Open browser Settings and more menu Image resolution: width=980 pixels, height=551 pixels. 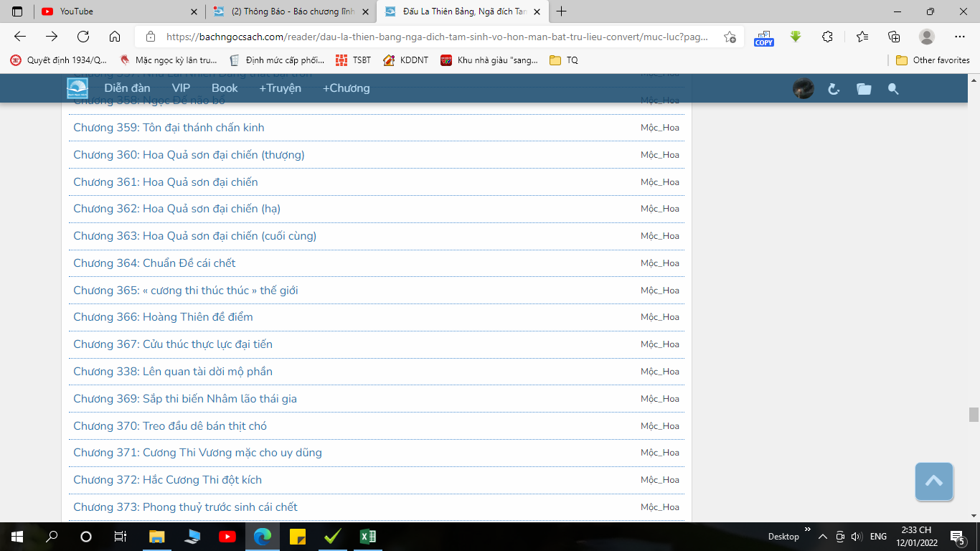point(960,37)
